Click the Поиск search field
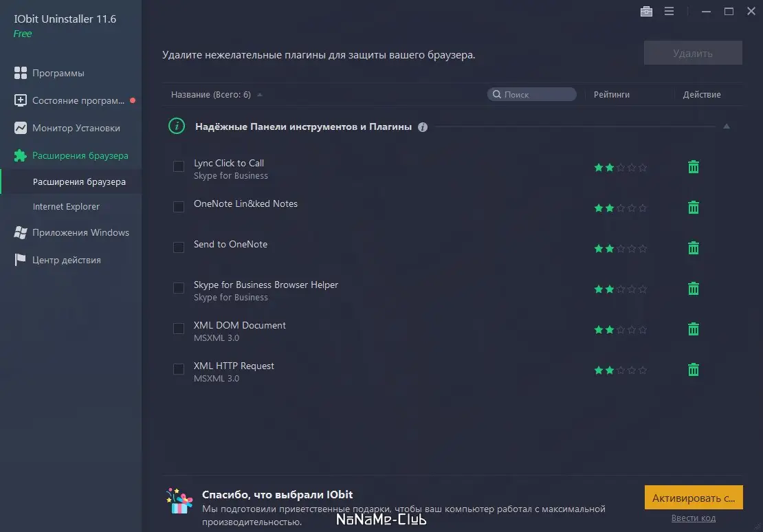 coord(531,94)
